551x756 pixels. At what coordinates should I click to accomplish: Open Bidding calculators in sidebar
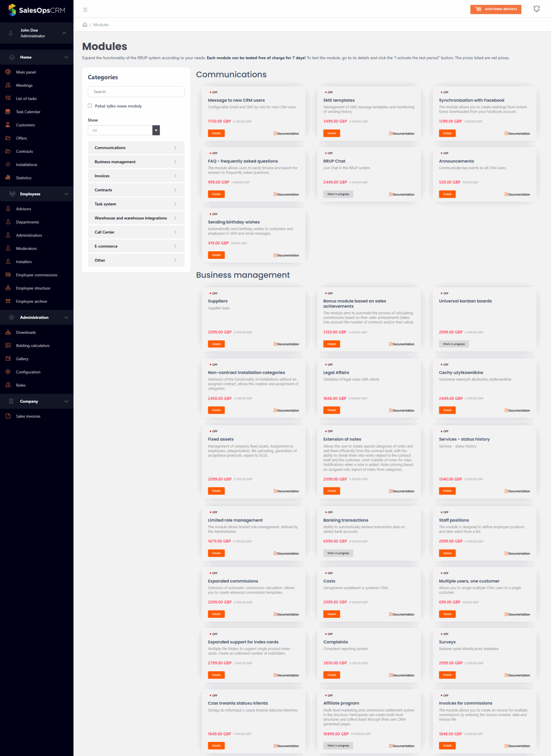tap(32, 346)
